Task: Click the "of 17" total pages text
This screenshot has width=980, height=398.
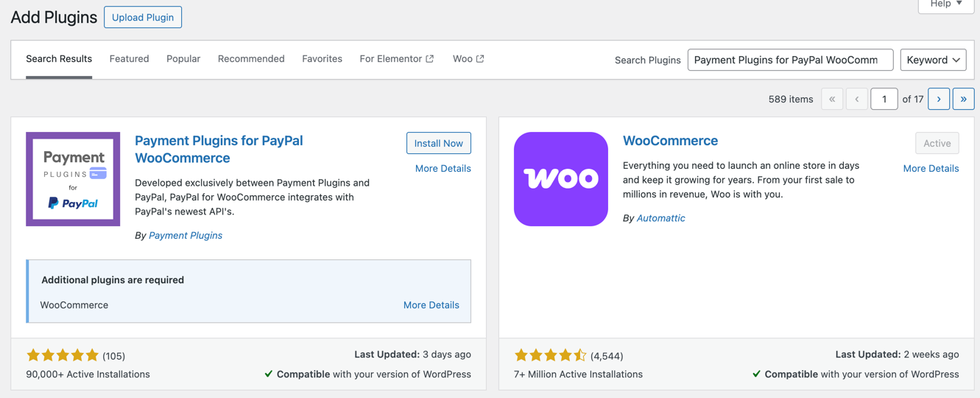Action: coord(913,99)
